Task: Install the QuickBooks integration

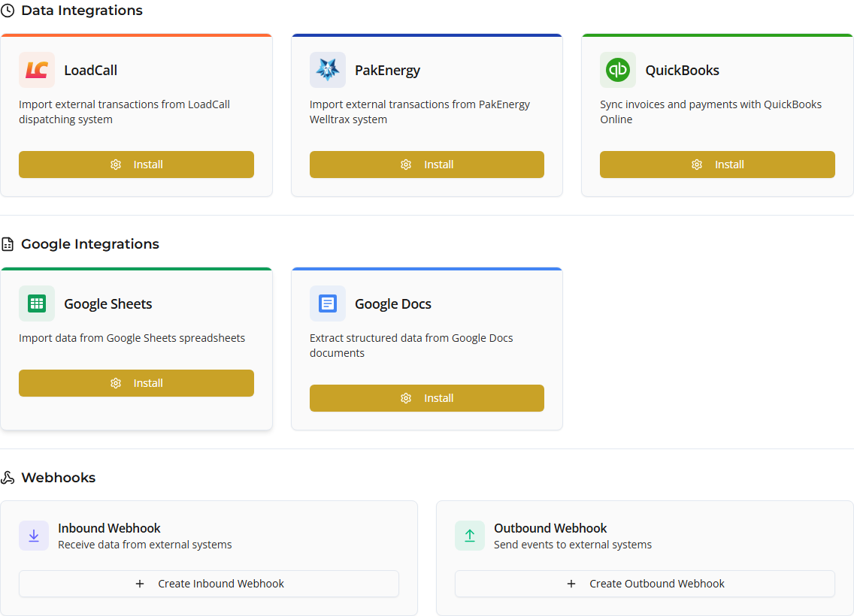Action: point(717,165)
